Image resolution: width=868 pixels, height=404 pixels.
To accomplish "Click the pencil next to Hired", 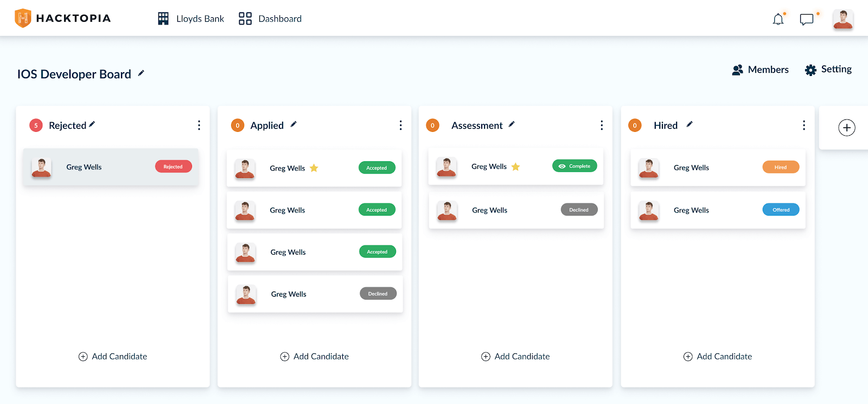I will (x=690, y=124).
